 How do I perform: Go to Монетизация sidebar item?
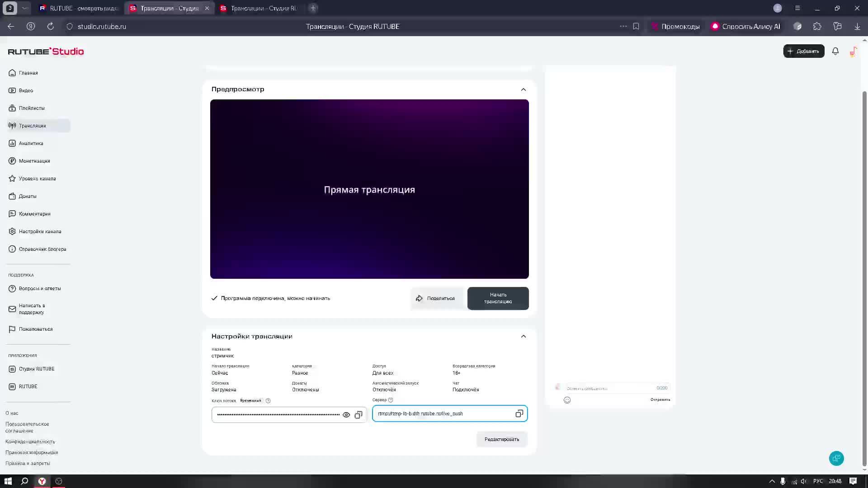[x=34, y=161]
